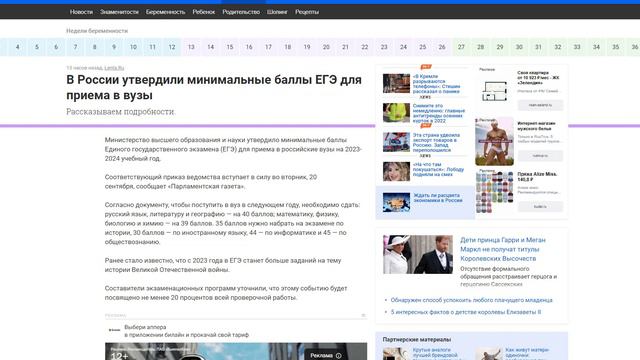The height and width of the screenshot is (360, 640).
Task: Open the Беременность menu item
Action: click(165, 12)
